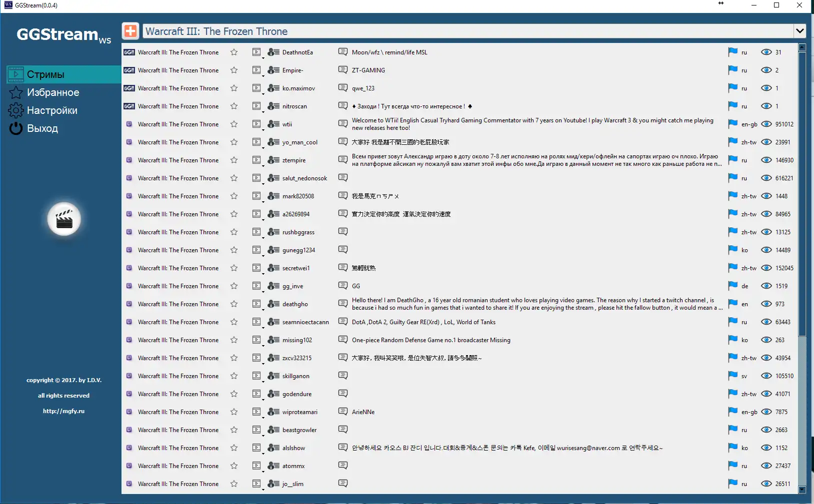
Task: Star the wtii stream
Action: (234, 124)
